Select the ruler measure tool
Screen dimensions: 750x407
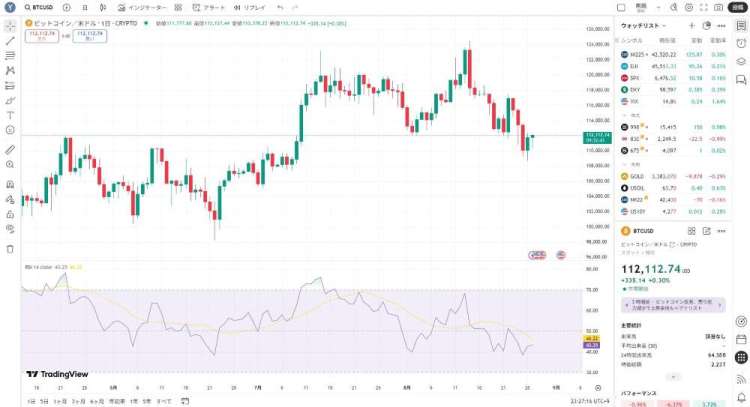click(x=10, y=150)
